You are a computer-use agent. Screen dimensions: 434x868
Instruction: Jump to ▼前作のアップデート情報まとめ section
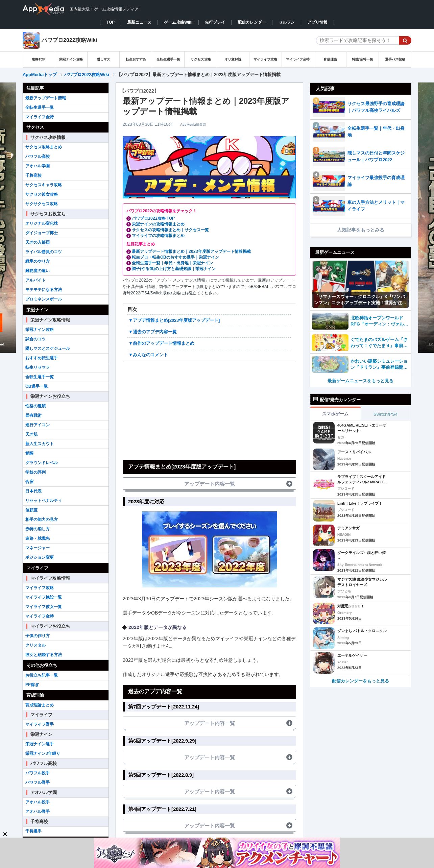point(161,343)
